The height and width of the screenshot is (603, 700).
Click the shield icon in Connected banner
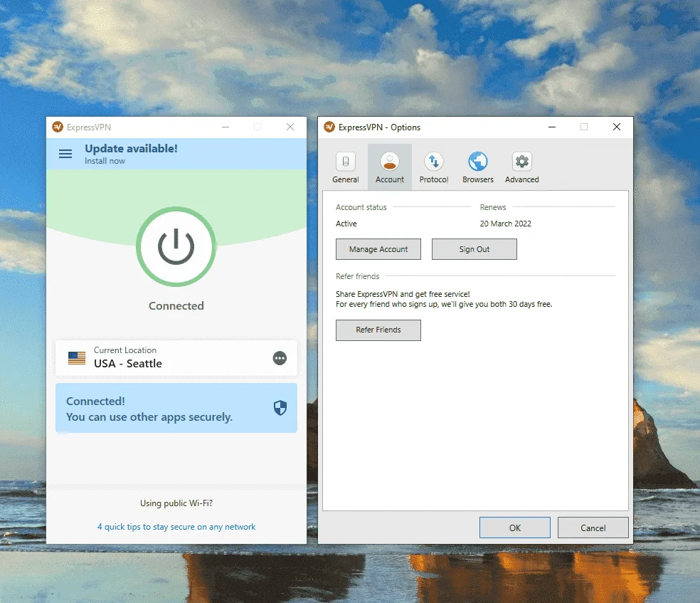(280, 407)
